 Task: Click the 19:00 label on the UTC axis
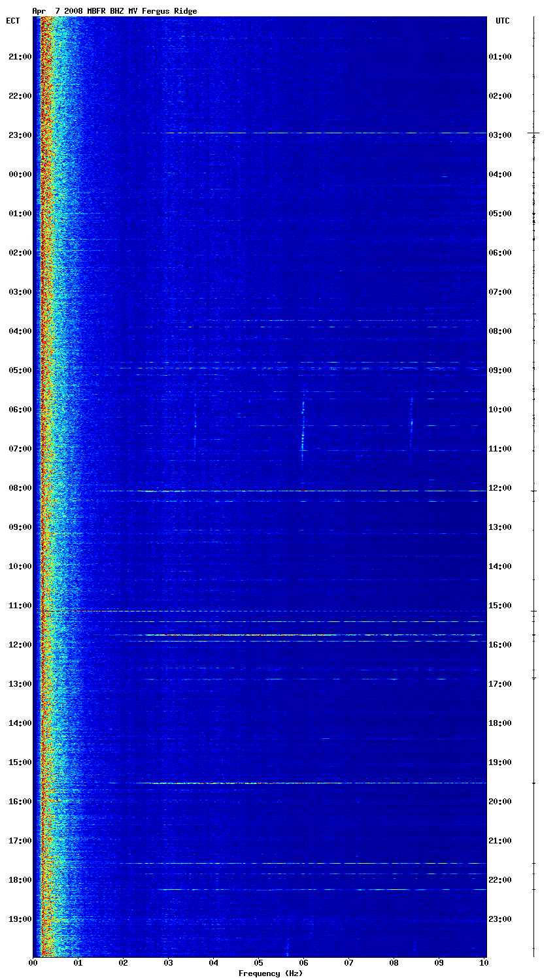coord(500,762)
